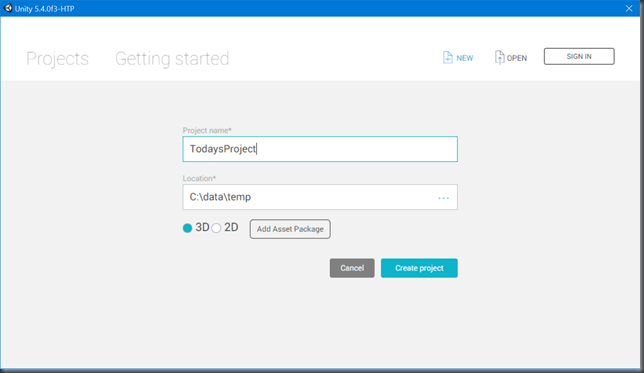Click the SIGN IN button
Screen dimensions: 644x373
(579, 56)
